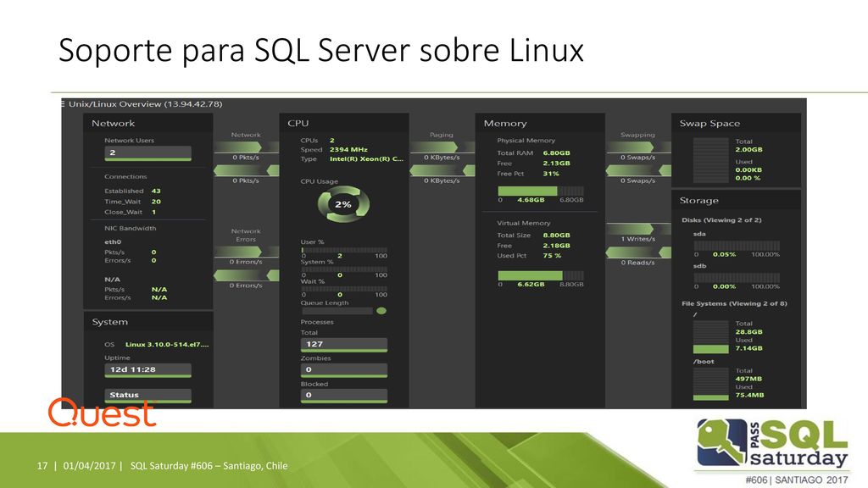
Task: Click the flow arrow above 0 Reads/s
Action: pyautogui.click(x=638, y=252)
